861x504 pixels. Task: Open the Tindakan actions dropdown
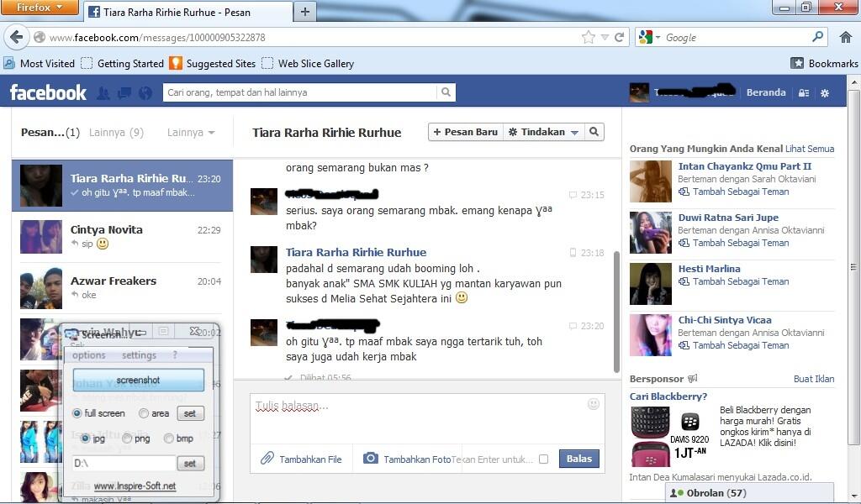[543, 132]
